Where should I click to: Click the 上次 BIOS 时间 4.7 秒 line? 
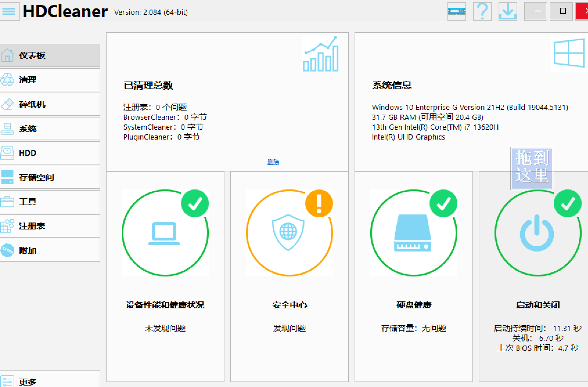pos(538,348)
